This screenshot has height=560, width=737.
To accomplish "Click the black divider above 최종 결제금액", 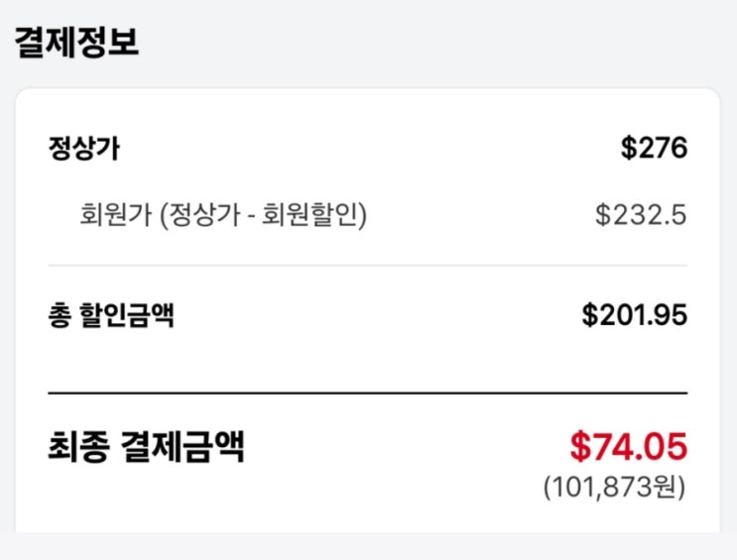I will pos(367,393).
